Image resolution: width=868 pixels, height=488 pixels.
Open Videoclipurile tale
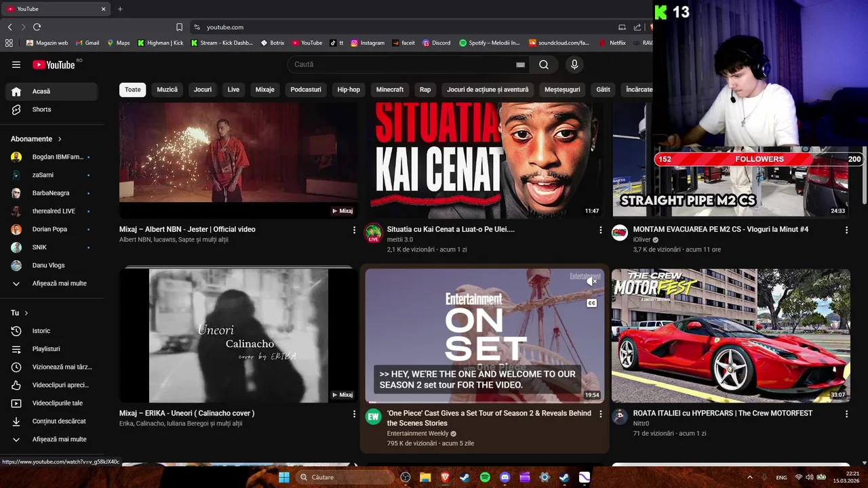pyautogui.click(x=52, y=403)
